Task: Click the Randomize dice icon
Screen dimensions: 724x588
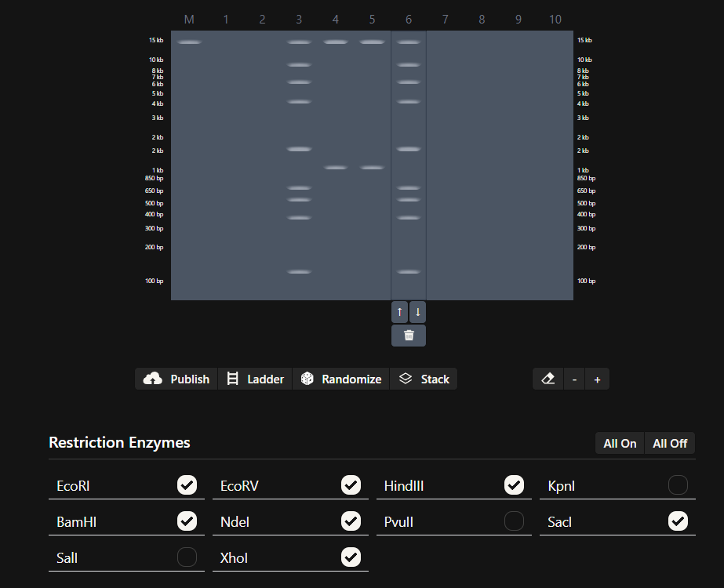Action: (306, 379)
